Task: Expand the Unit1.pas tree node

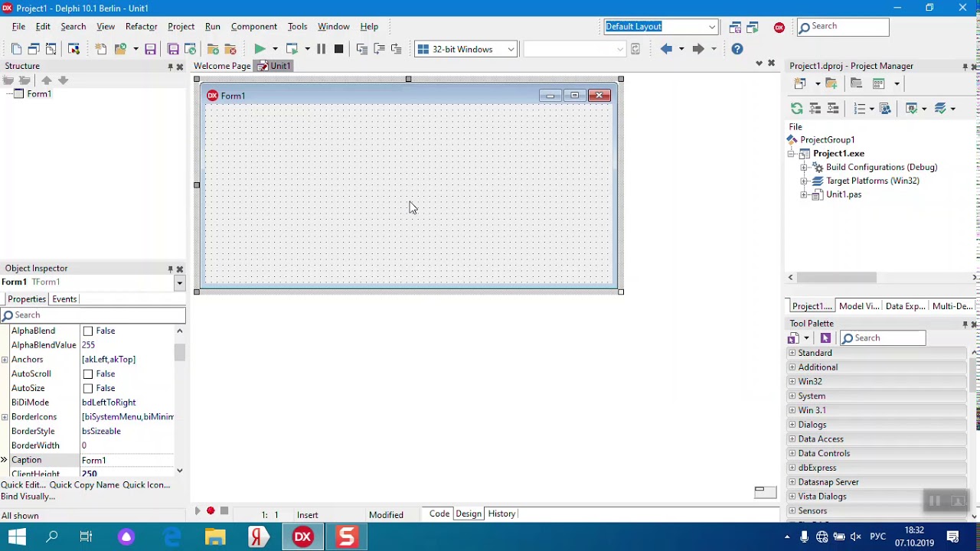Action: pyautogui.click(x=804, y=195)
